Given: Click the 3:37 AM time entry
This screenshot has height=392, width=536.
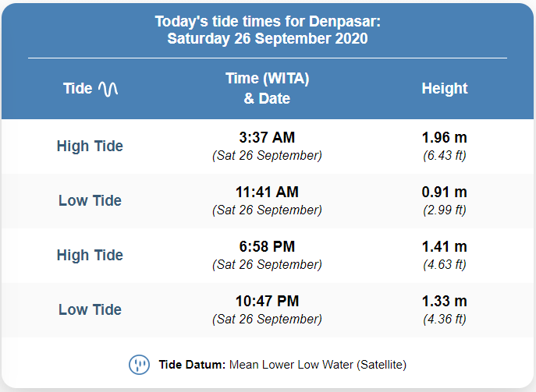Looking at the screenshot, I should pyautogui.click(x=267, y=138).
